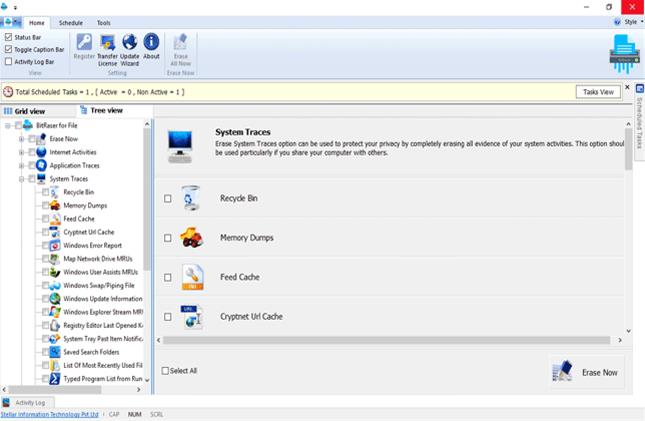Toggle the Status Bar checkbox
Viewport: 645px width, 421px height.
point(9,37)
